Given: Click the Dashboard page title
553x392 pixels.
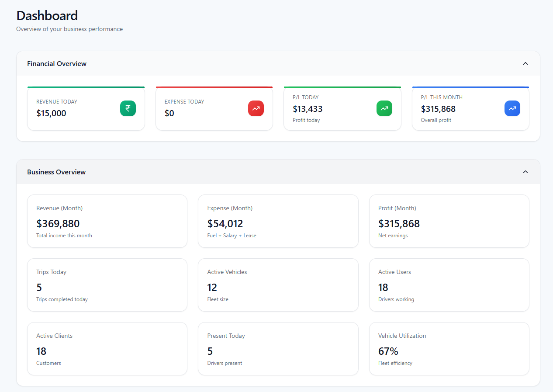Looking at the screenshot, I should pos(47,15).
